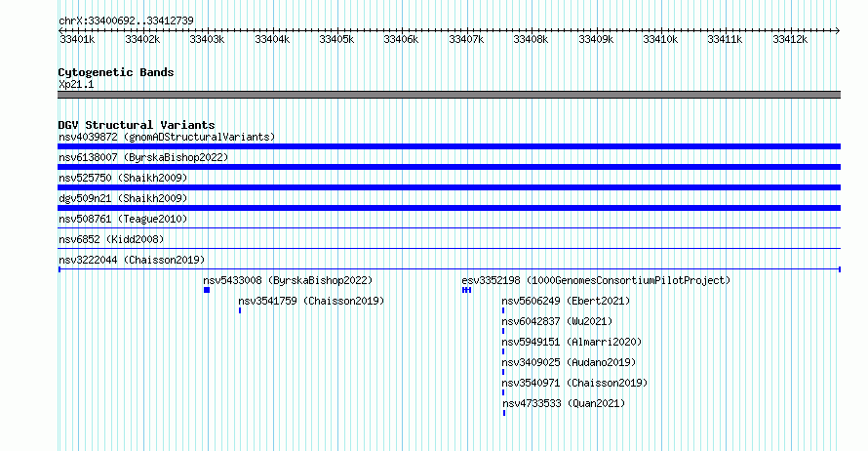Select the thick blue nsv4039872 variant bar
Image resolution: width=868 pixels, height=451 pixels.
click(x=449, y=146)
